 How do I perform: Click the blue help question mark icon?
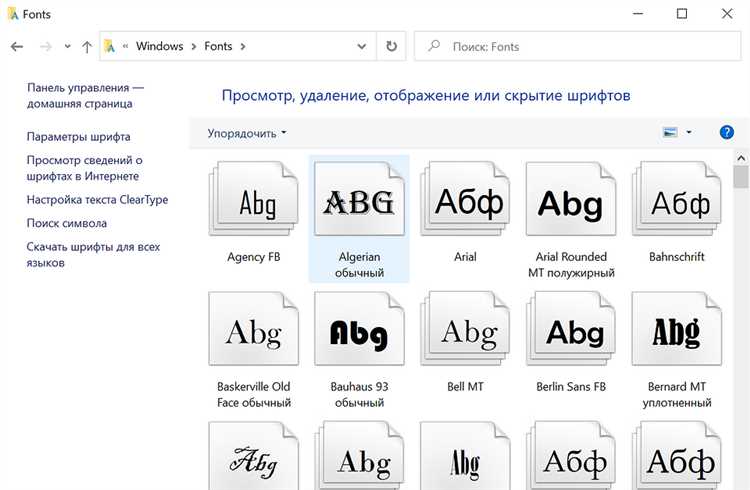click(727, 132)
